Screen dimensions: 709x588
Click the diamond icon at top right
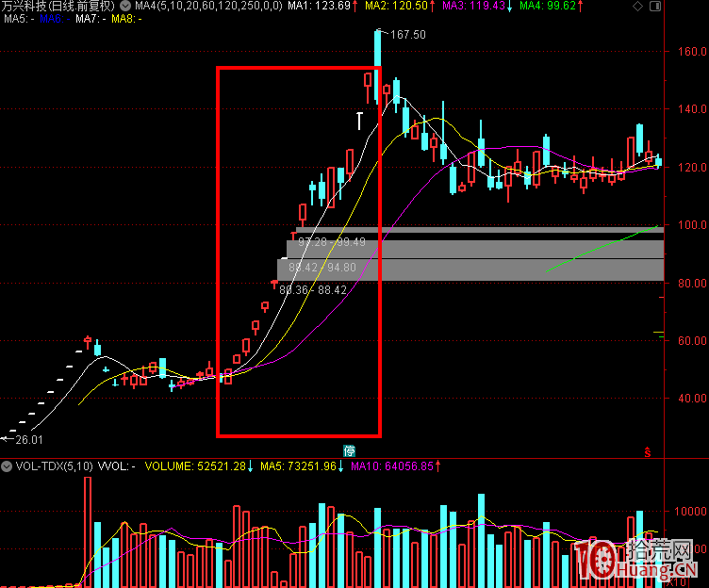[x=637, y=7]
